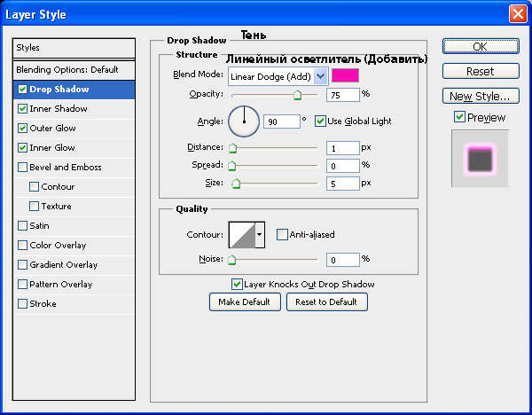Tick the Satin effect checkbox

23,225
